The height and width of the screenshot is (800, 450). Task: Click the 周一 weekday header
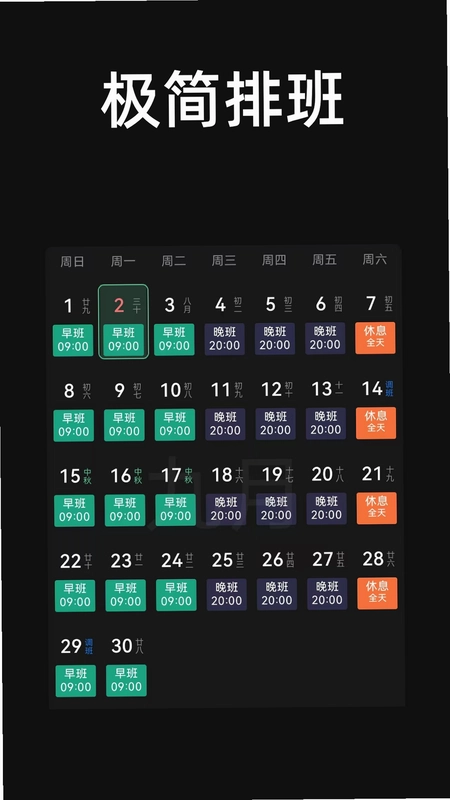(x=123, y=262)
